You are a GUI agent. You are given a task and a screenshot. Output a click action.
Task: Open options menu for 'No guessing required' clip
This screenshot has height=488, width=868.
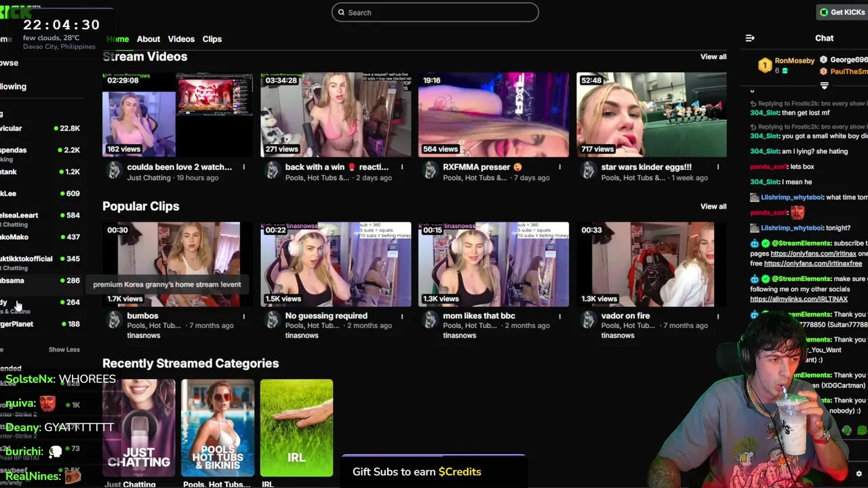click(402, 316)
